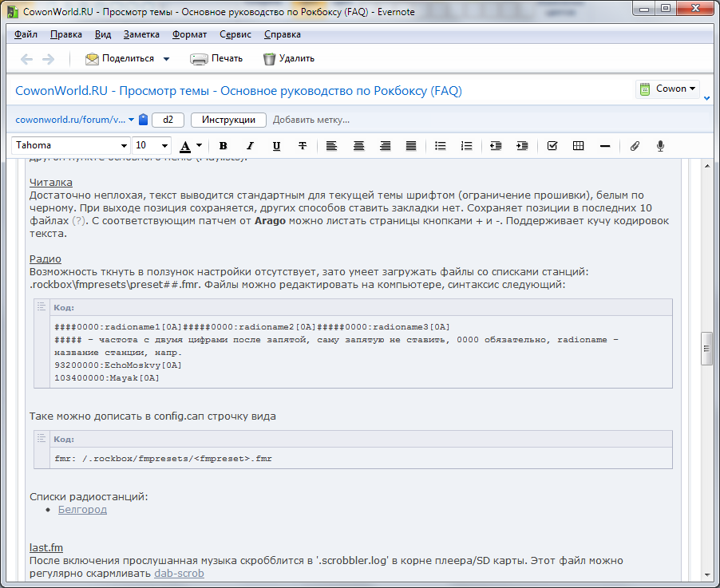Open the Share envelope icon
This screenshot has width=720, height=588.
coord(92,59)
